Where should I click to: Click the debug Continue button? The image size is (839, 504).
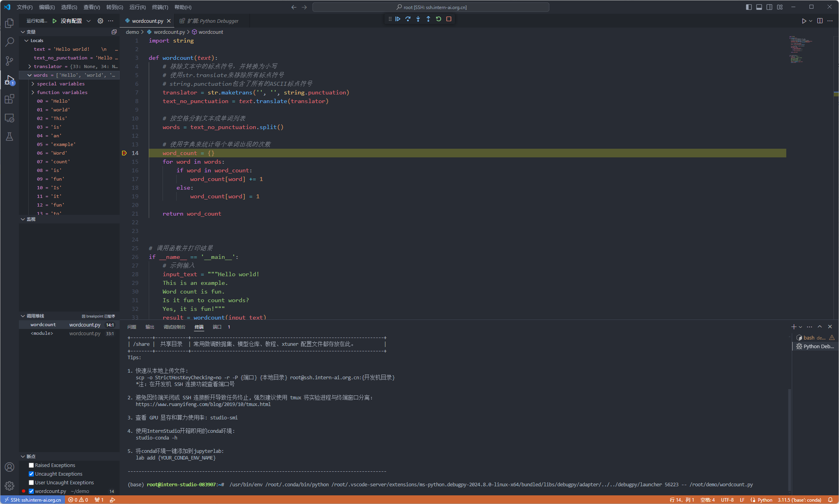pos(398,19)
